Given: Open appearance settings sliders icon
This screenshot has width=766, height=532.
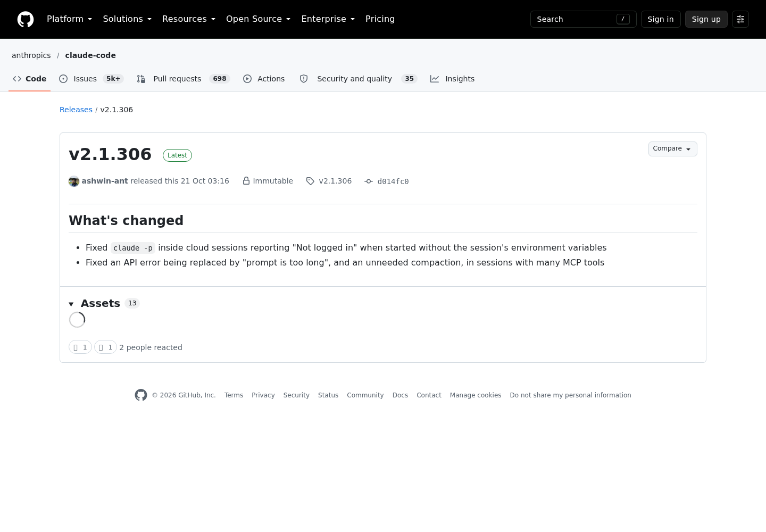Looking at the screenshot, I should click(740, 19).
